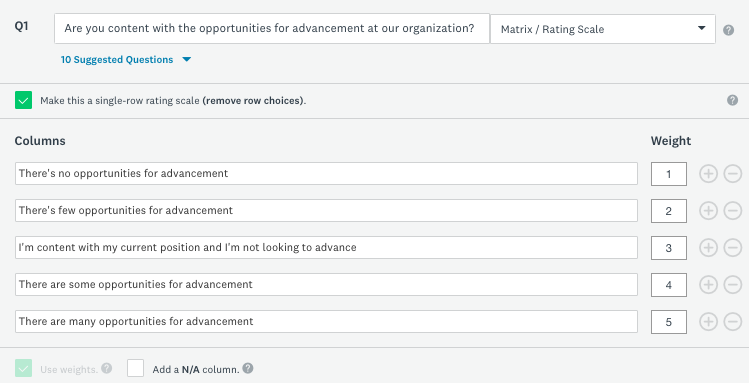749x383 pixels.
Task: Edit the Q1 question text field
Action: (x=272, y=28)
